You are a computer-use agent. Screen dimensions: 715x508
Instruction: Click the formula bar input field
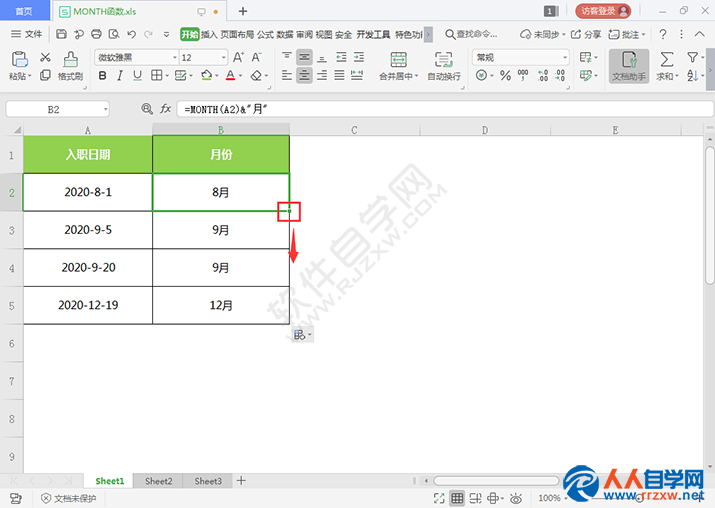tap(445, 109)
